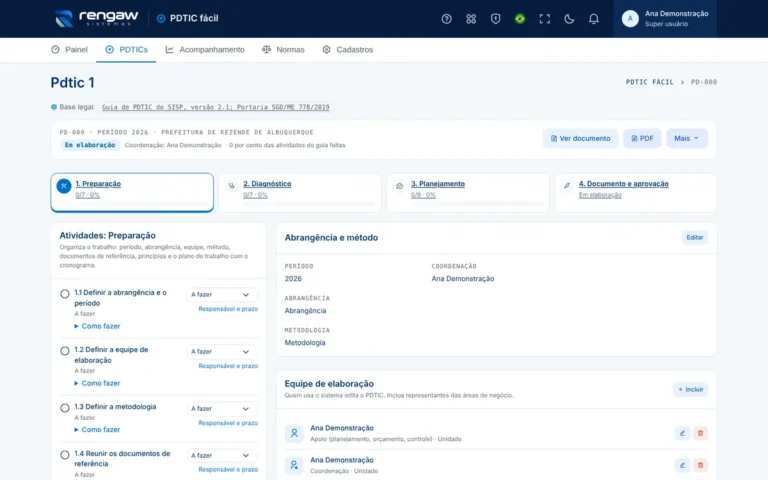Screen dimensions: 768x480
Task: Click the PD-000 breadcrumb text
Action: pos(704,82)
